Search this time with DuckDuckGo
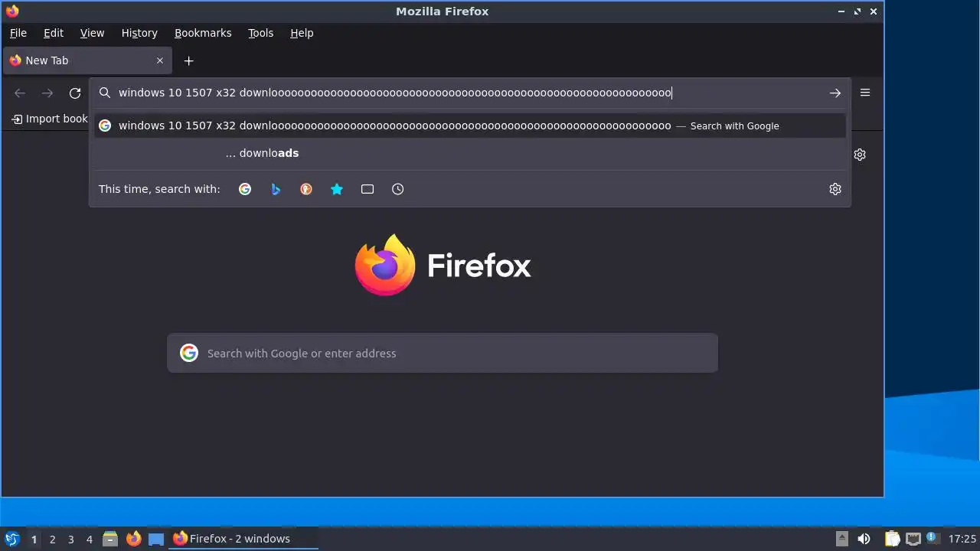The width and height of the screenshot is (980, 551). (306, 189)
